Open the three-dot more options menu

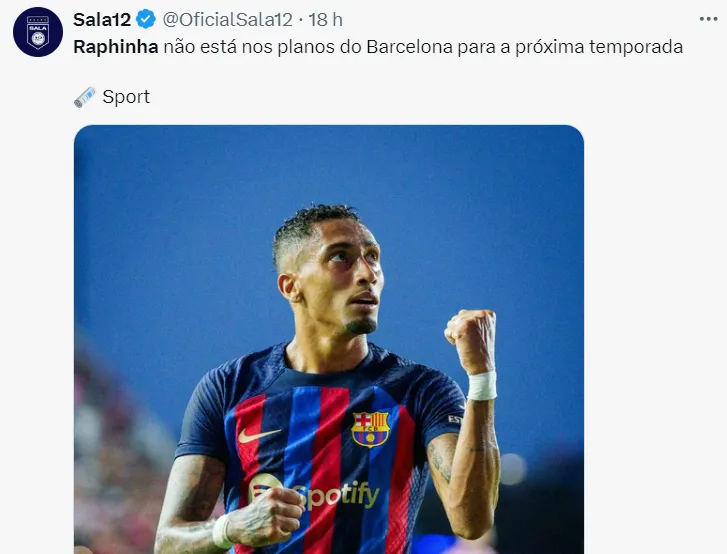(x=708, y=19)
